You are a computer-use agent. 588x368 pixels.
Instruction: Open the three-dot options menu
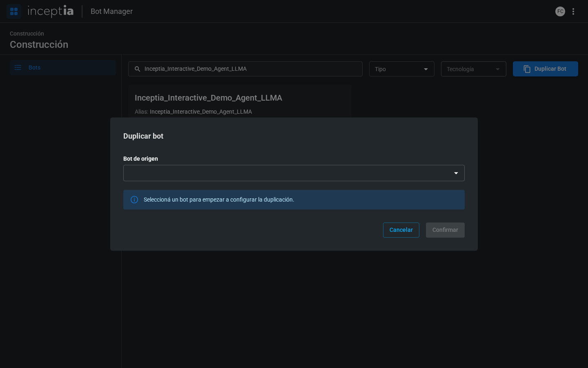tap(573, 11)
